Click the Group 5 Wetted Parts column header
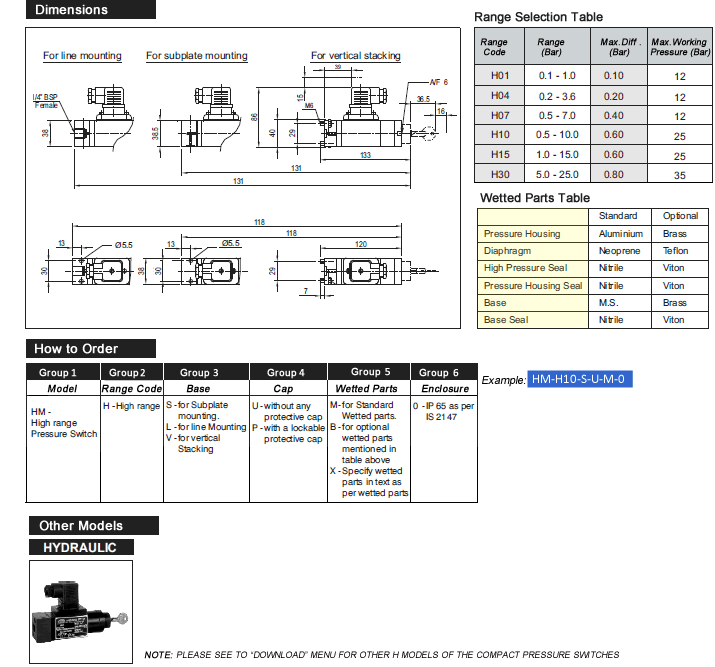The height and width of the screenshot is (667, 715). (x=366, y=380)
